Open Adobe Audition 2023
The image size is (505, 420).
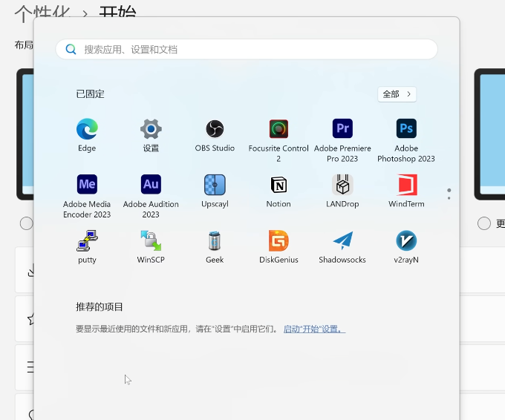[x=151, y=185]
